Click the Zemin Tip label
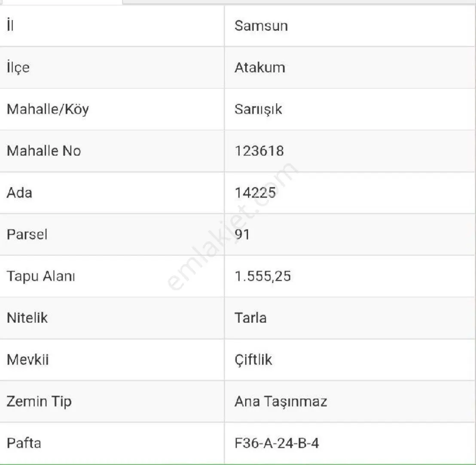 pos(39,401)
